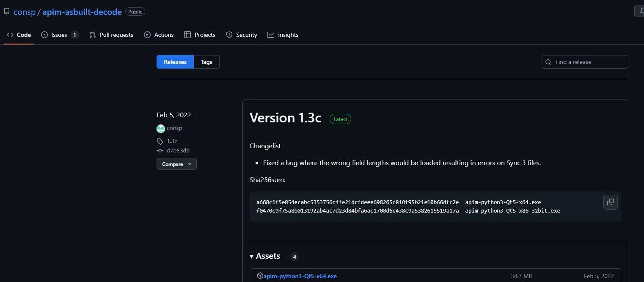Viewport: 644px width, 282px height.
Task: Click the Releases button
Action: (175, 62)
